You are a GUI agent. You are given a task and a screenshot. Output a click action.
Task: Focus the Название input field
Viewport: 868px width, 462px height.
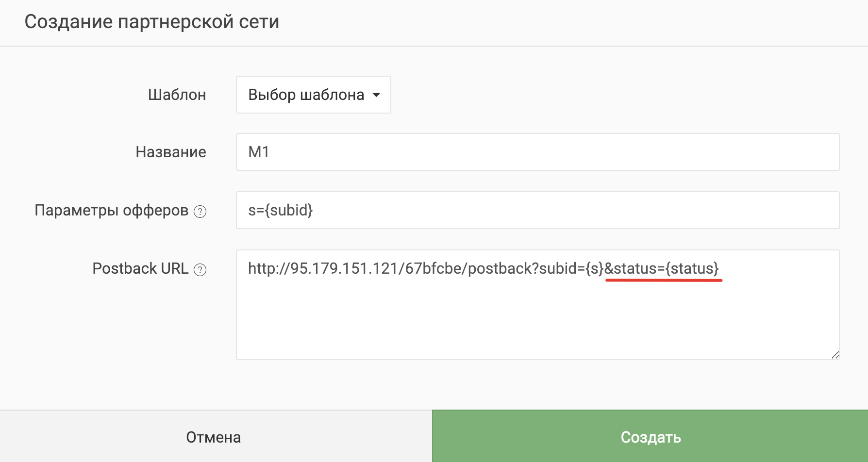click(x=537, y=152)
